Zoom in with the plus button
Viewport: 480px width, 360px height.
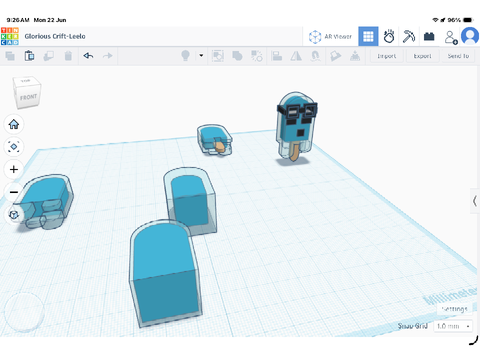point(14,169)
